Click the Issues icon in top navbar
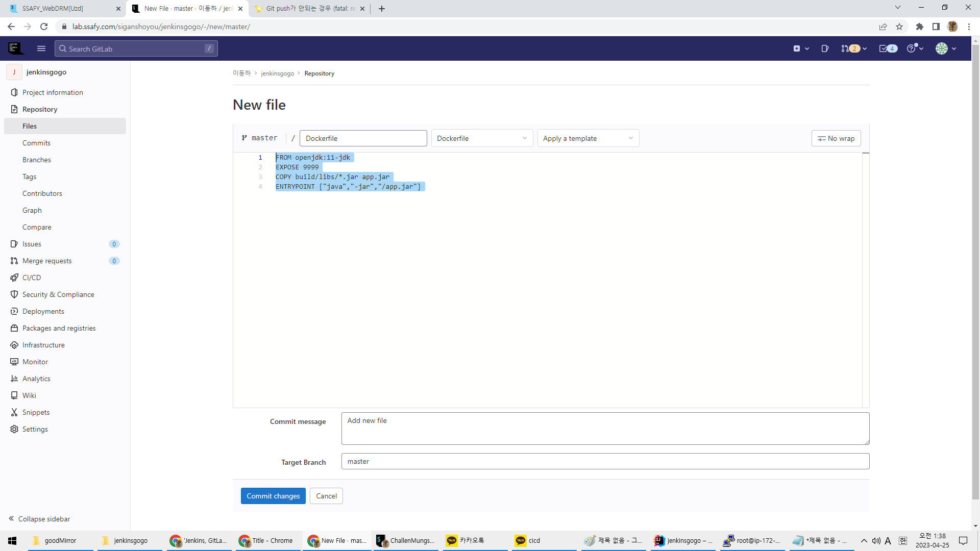Screen dimensions: 980x551 825,48
